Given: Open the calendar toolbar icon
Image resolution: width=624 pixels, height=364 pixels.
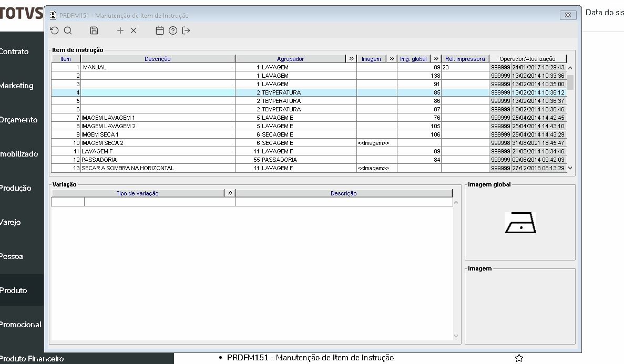Looking at the screenshot, I should click(x=160, y=30).
